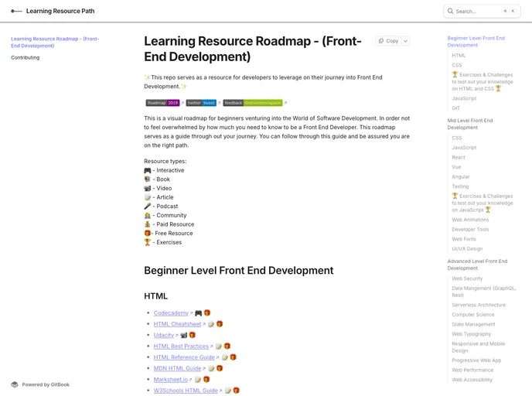The height and width of the screenshot is (396, 532).
Task: Click the Search input field
Action: pos(482,11)
